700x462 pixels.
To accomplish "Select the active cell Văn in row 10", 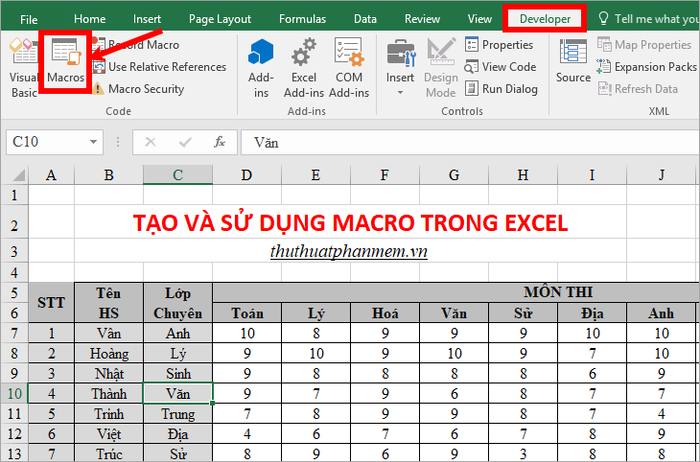I will click(178, 394).
